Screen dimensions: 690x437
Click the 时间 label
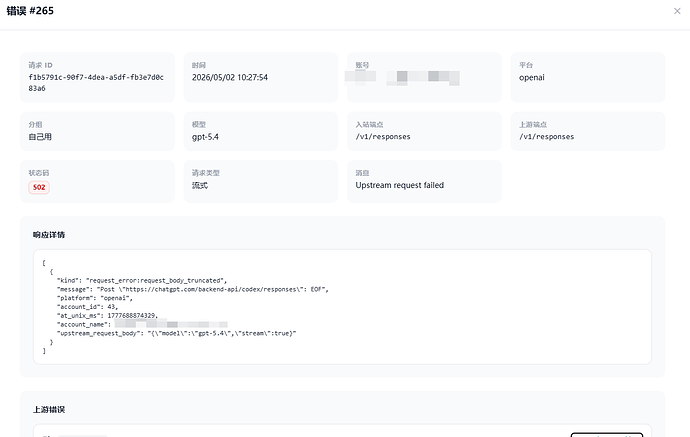[198, 65]
